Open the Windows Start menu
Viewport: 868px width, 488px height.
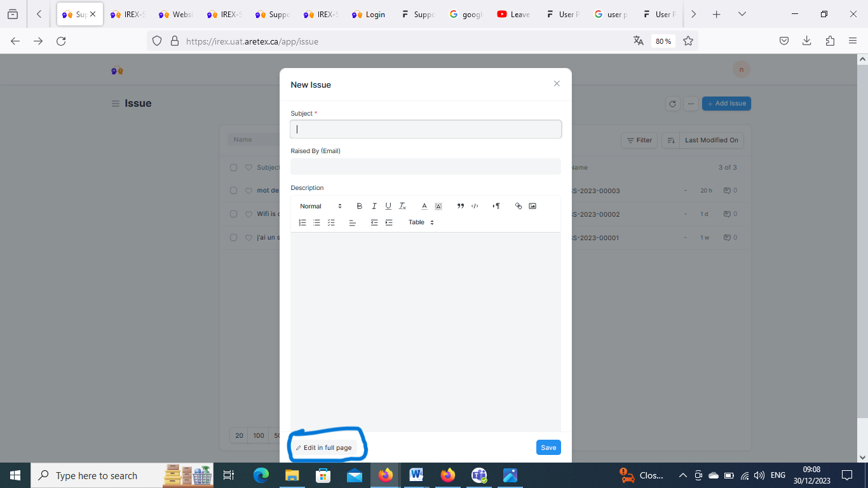point(15,475)
